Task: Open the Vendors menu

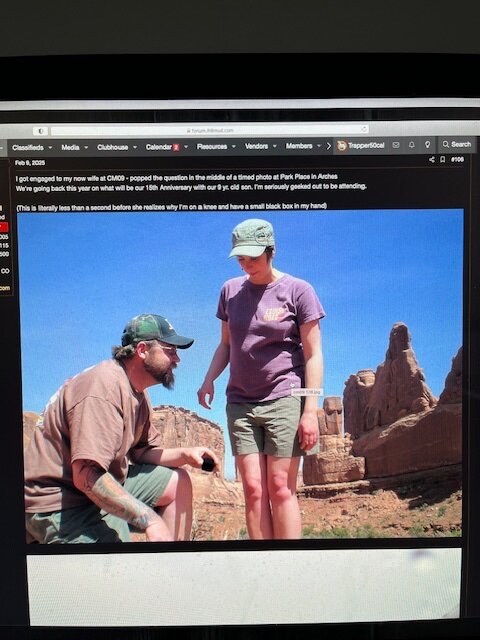Action: pyautogui.click(x=256, y=146)
